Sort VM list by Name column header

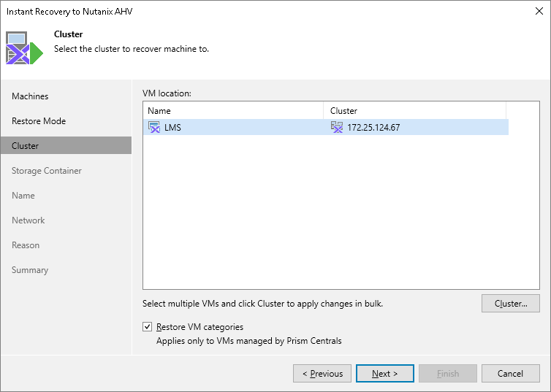coord(232,111)
